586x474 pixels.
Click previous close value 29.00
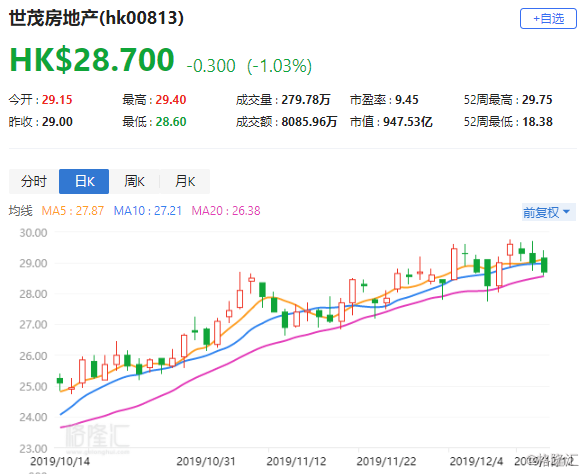pos(57,122)
